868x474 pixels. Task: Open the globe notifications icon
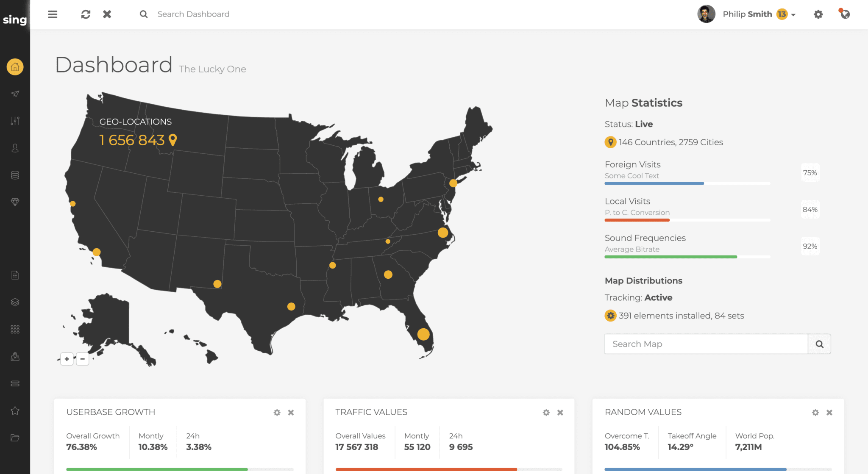tap(845, 14)
